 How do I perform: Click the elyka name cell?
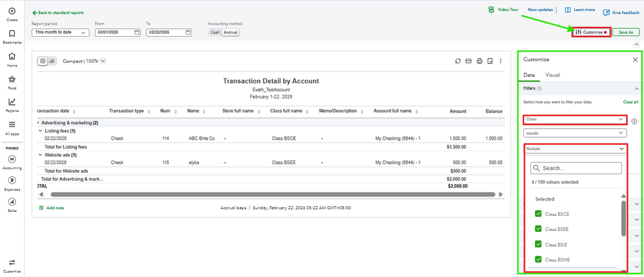point(193,162)
